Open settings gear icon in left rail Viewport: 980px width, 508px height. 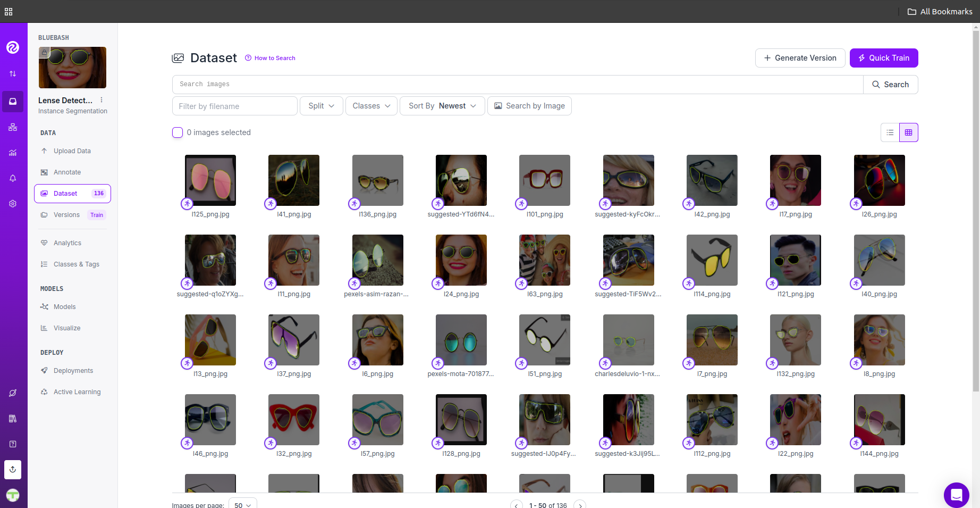(13, 204)
